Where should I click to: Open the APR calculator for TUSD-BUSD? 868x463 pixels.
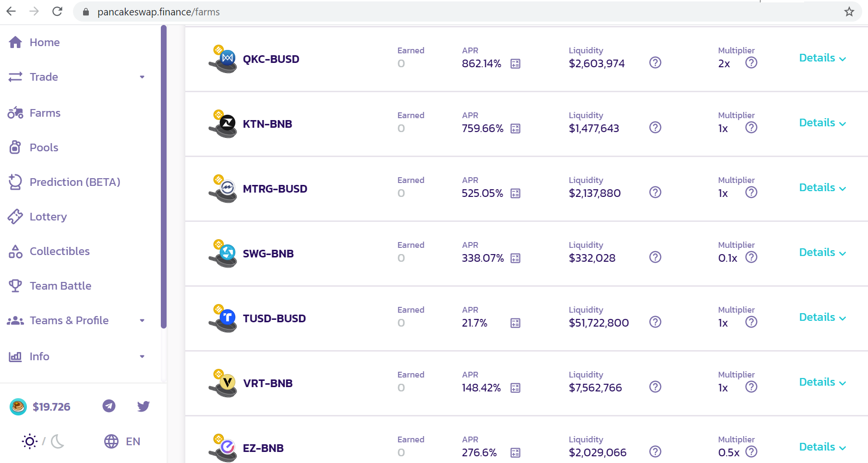[x=515, y=323]
